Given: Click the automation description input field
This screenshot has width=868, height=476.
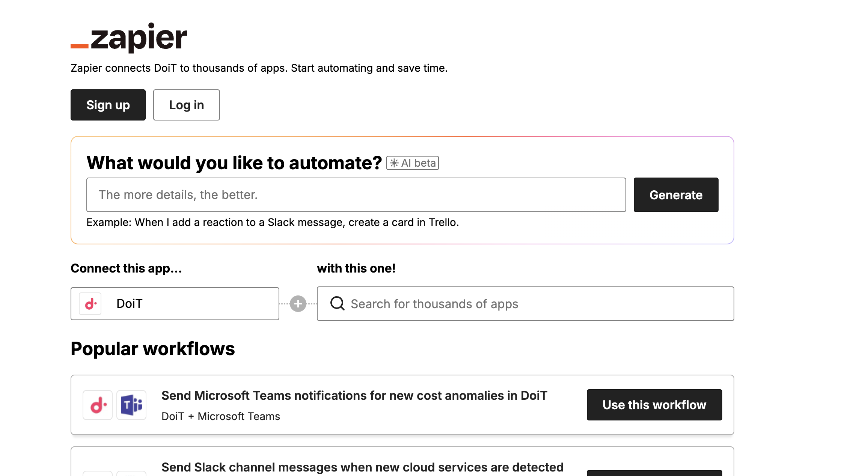Looking at the screenshot, I should tap(356, 194).
